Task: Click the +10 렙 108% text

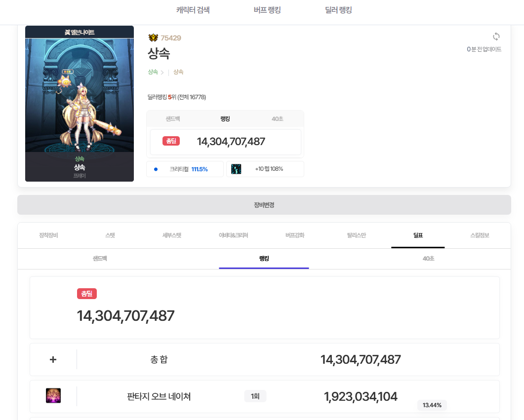Action: click(269, 169)
